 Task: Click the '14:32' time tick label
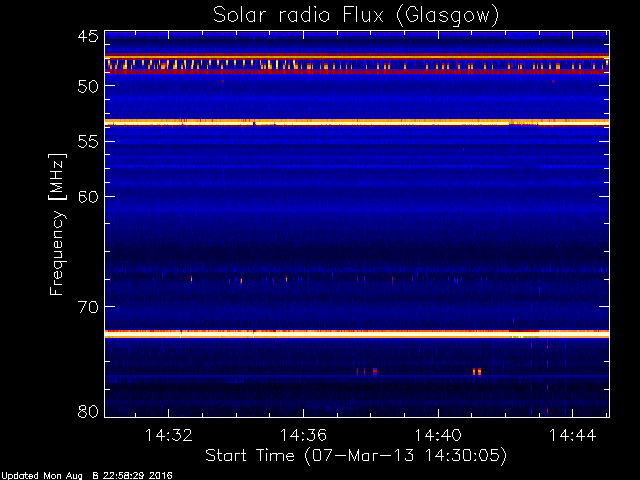point(169,435)
